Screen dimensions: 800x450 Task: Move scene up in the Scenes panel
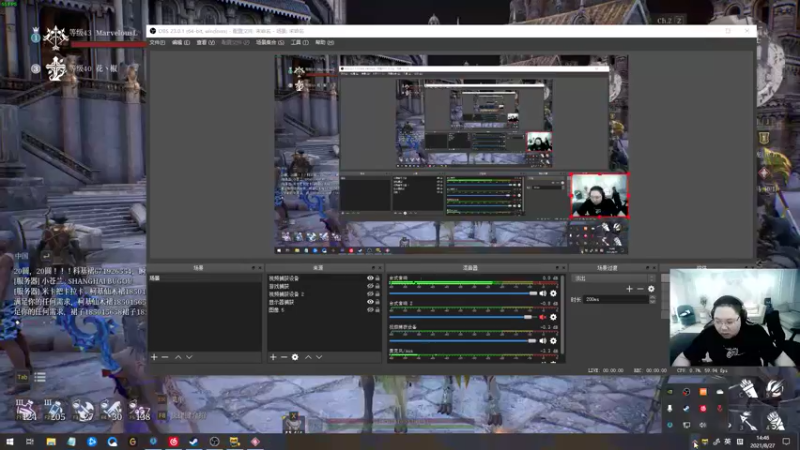pos(178,357)
